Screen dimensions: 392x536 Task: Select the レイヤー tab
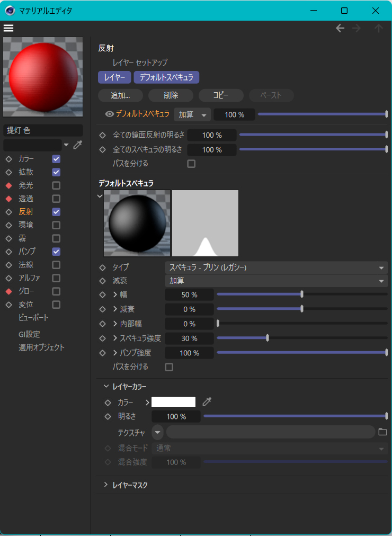(x=114, y=77)
